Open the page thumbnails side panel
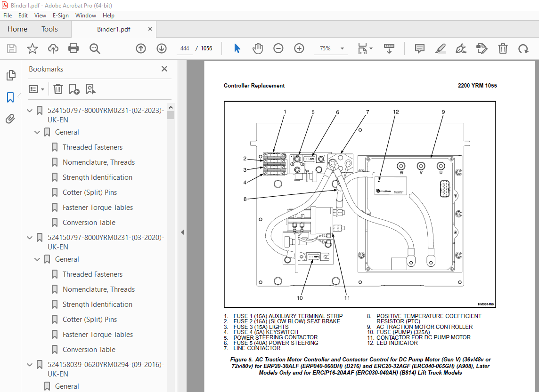The image size is (539, 392). pyautogui.click(x=11, y=75)
